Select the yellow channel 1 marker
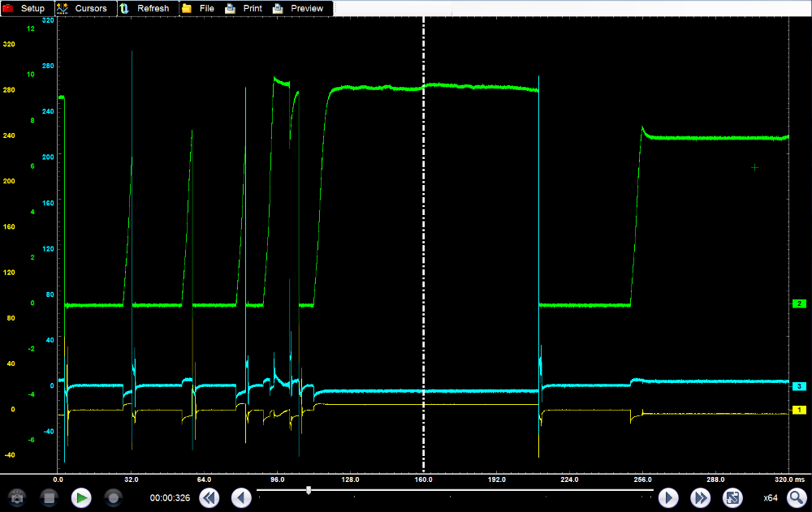The height and width of the screenshot is (512, 812). tap(799, 411)
